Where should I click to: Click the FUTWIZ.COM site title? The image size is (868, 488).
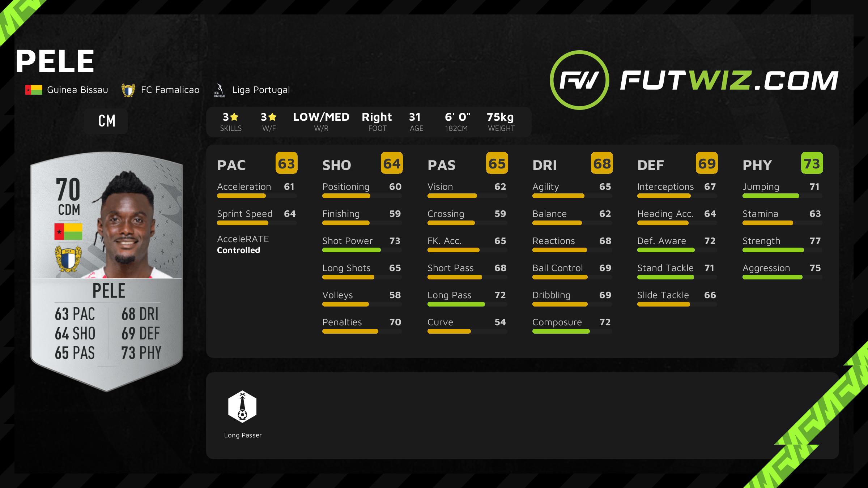(x=729, y=80)
